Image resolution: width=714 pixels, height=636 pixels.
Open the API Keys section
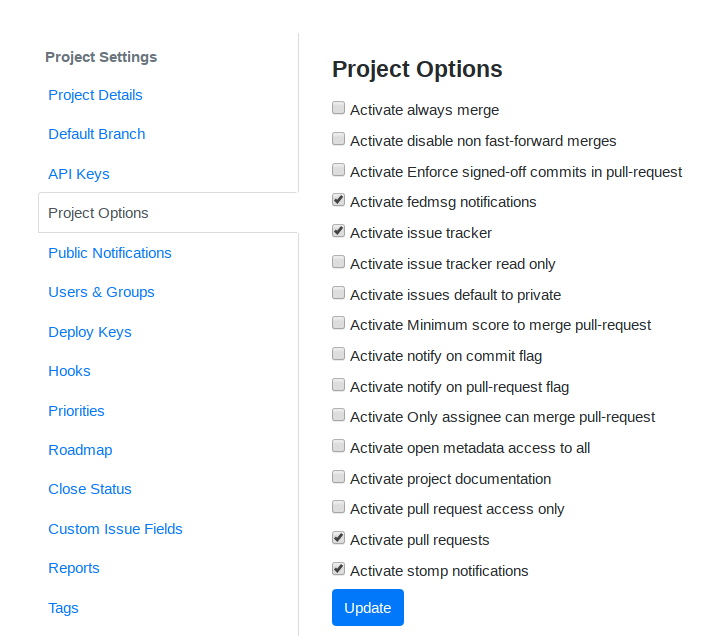point(79,173)
